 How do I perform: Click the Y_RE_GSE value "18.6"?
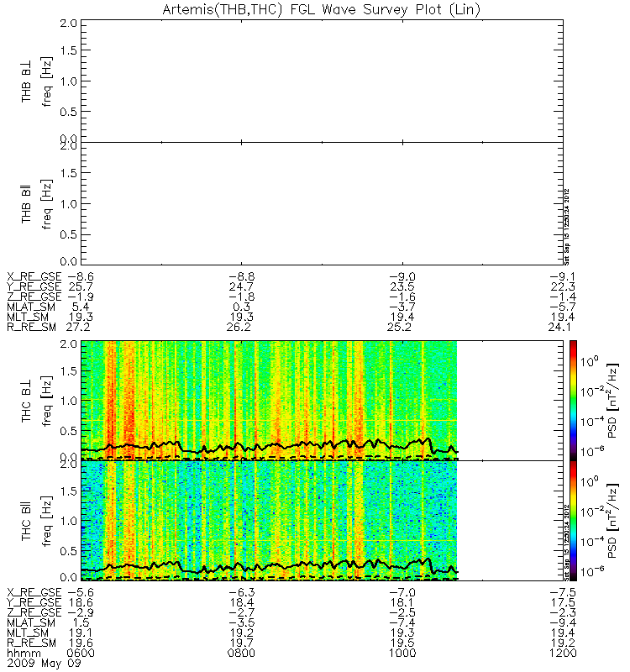81,602
